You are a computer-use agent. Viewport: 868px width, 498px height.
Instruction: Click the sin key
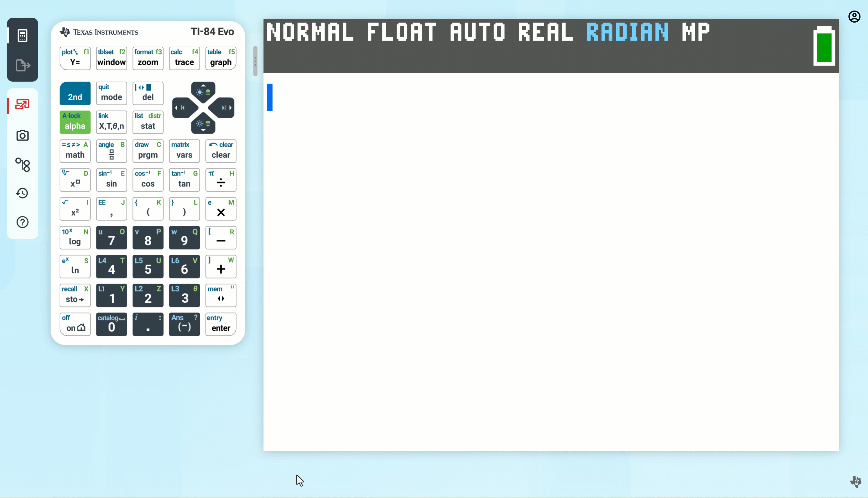[x=112, y=180]
